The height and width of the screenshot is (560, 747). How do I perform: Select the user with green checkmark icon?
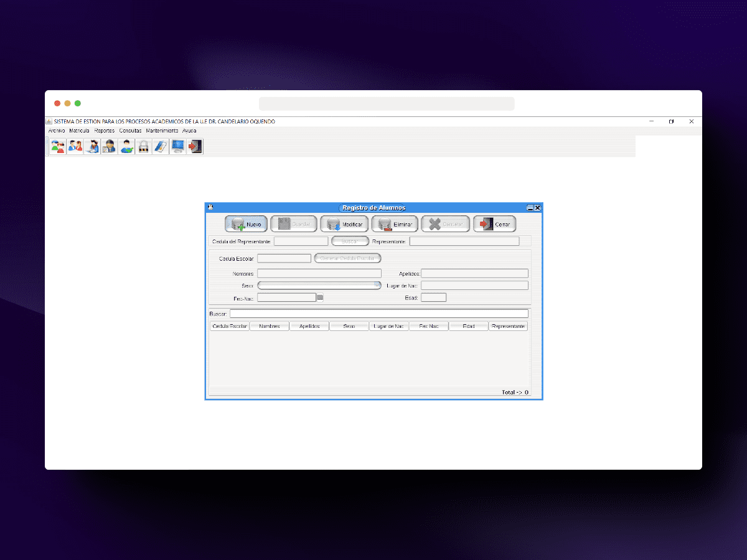[126, 147]
